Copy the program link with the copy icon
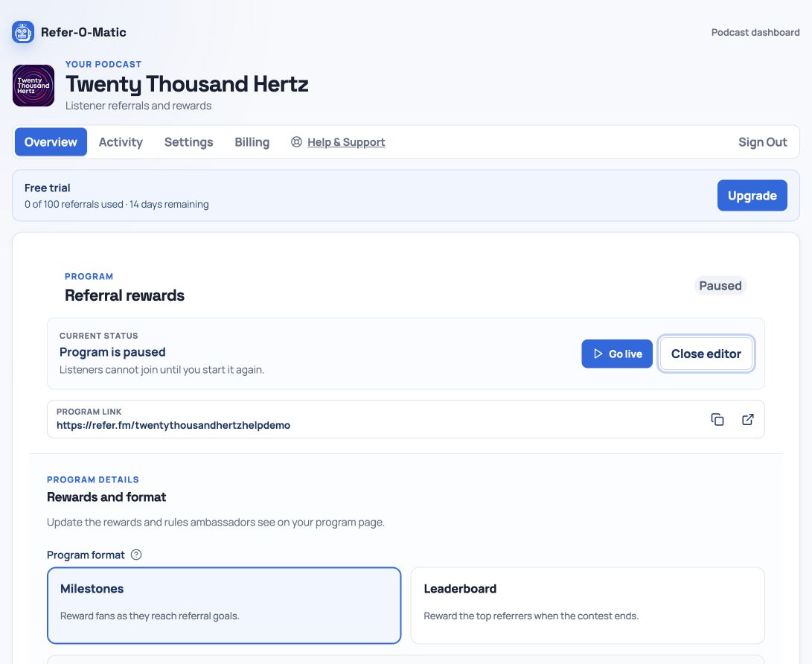The width and height of the screenshot is (812, 664). 717,420
